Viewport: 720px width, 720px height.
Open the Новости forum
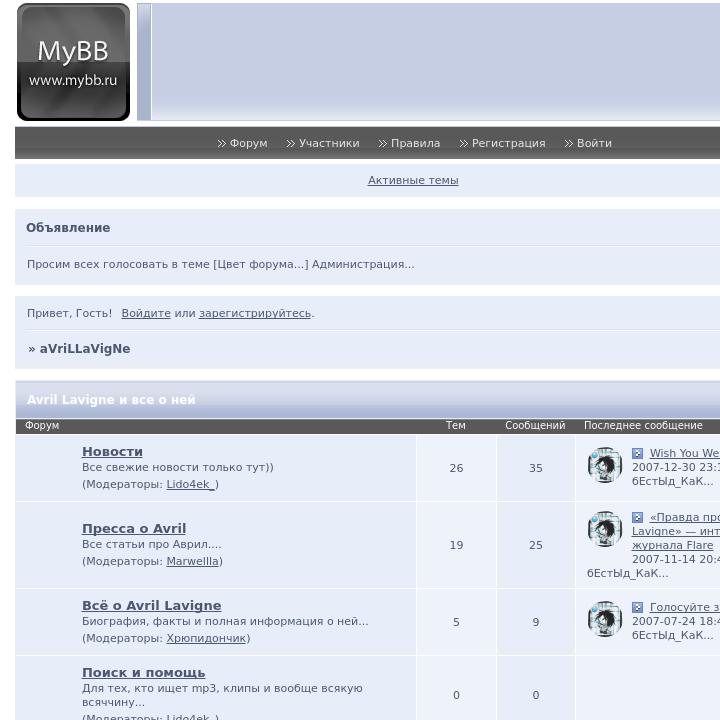(x=112, y=451)
